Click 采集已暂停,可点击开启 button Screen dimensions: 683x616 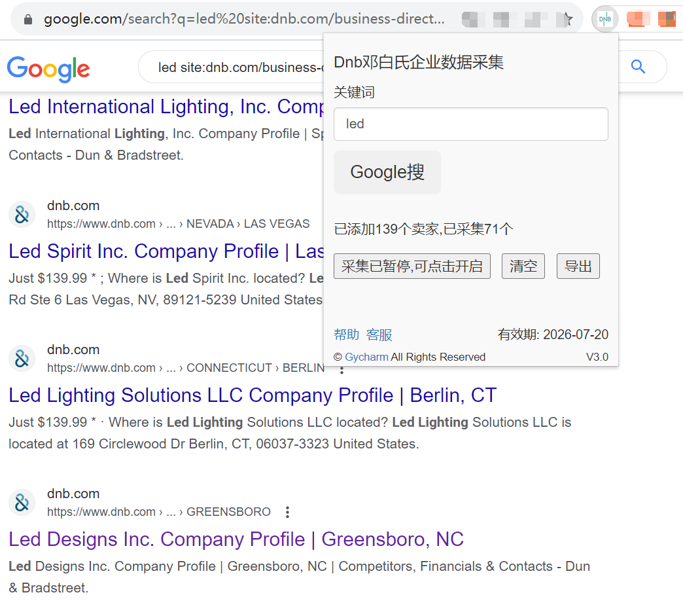coord(412,266)
